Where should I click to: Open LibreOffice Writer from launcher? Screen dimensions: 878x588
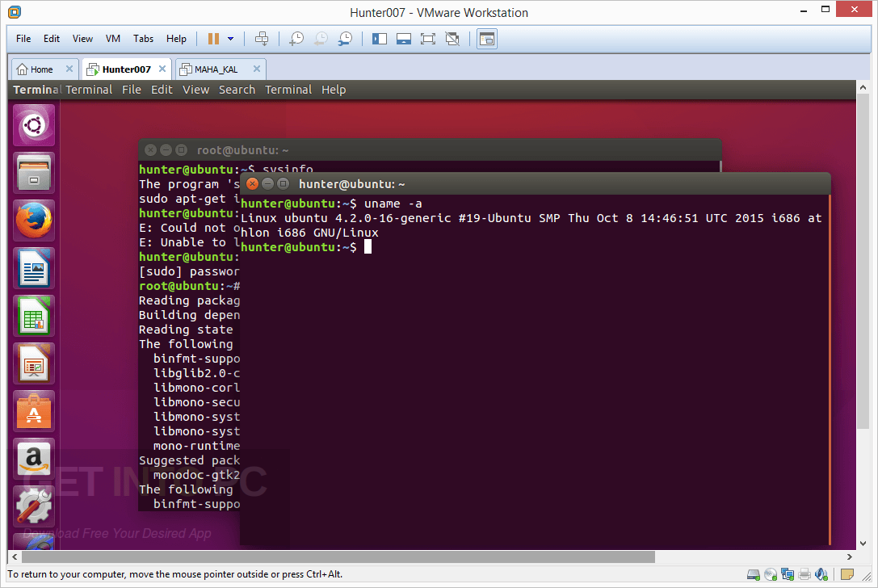click(x=34, y=268)
